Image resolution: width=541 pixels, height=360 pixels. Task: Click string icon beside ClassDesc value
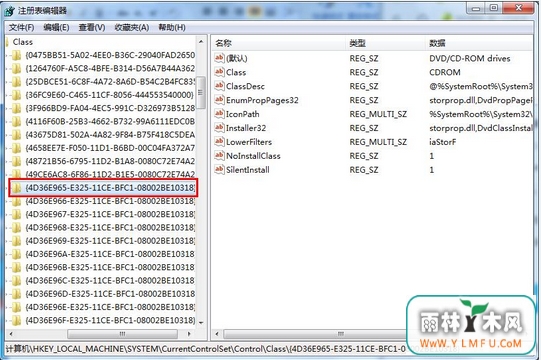[x=219, y=86]
